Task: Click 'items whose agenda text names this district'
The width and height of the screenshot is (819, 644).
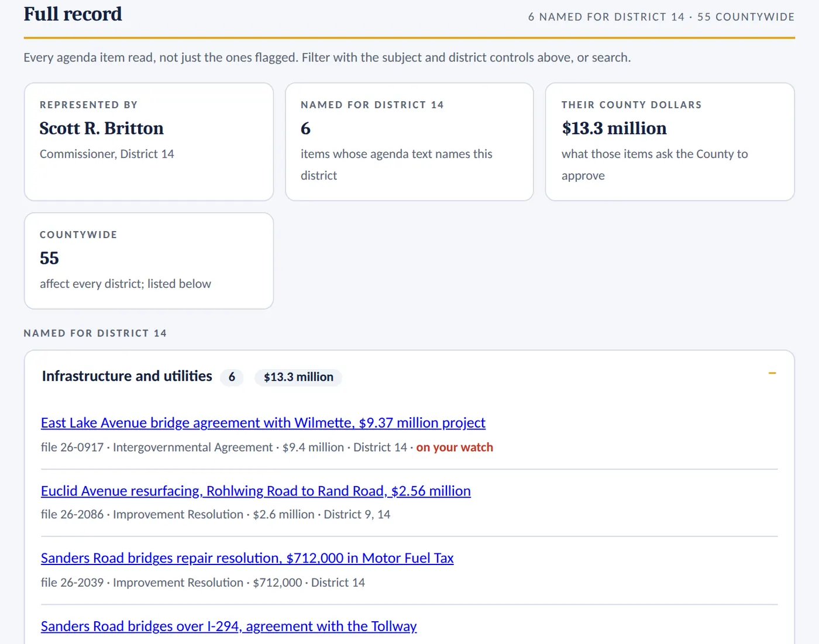Action: 397,164
